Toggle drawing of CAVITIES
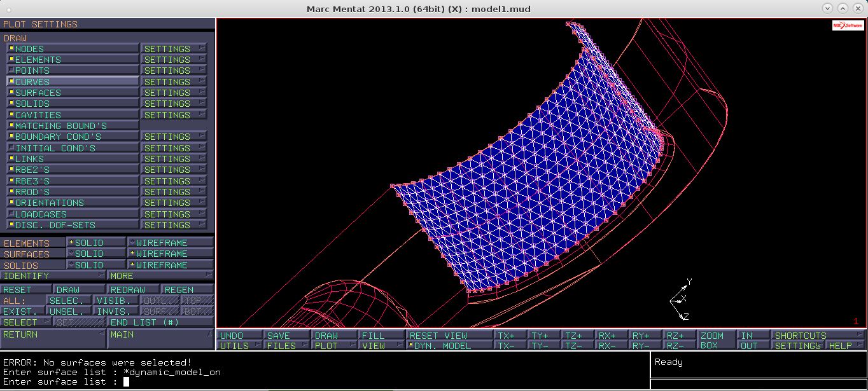Screen dimensions: 868x391 coord(73,115)
